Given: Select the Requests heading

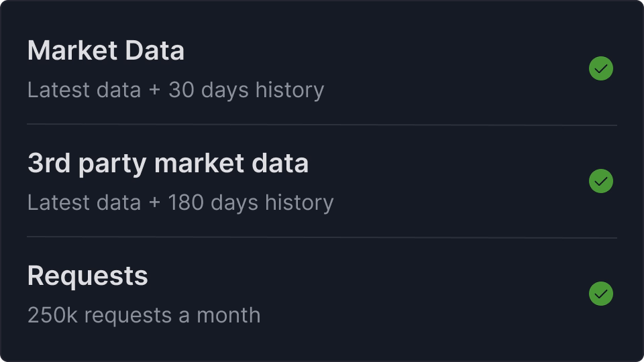Looking at the screenshot, I should (x=87, y=276).
